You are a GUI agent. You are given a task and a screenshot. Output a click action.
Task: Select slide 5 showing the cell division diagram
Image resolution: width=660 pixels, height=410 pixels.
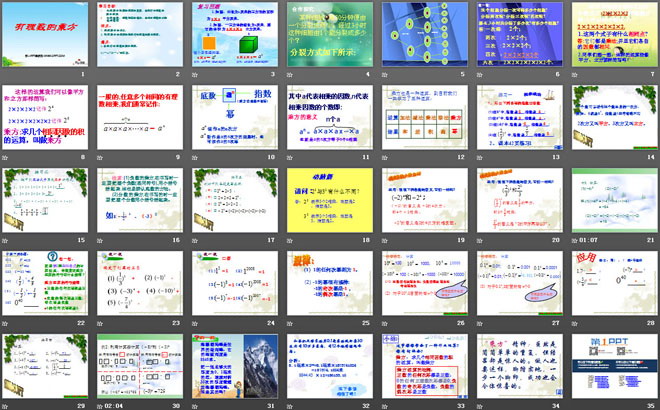[423, 34]
